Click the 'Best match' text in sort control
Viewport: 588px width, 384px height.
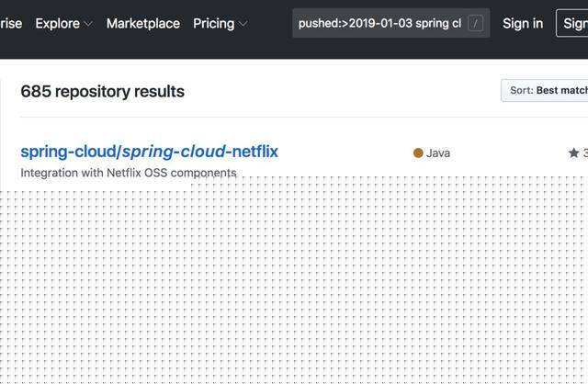coord(562,90)
